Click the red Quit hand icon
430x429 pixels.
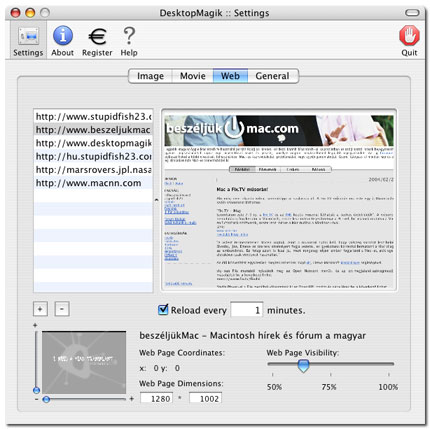(x=409, y=41)
